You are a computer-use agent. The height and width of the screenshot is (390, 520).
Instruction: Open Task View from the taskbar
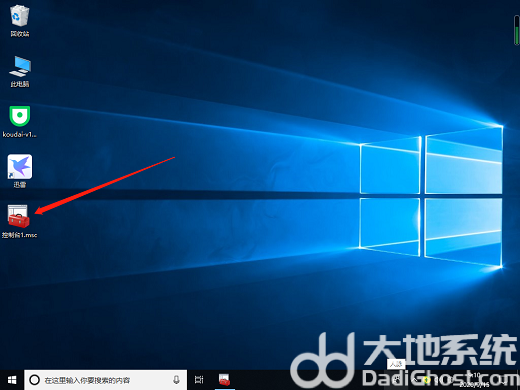pyautogui.click(x=199, y=380)
